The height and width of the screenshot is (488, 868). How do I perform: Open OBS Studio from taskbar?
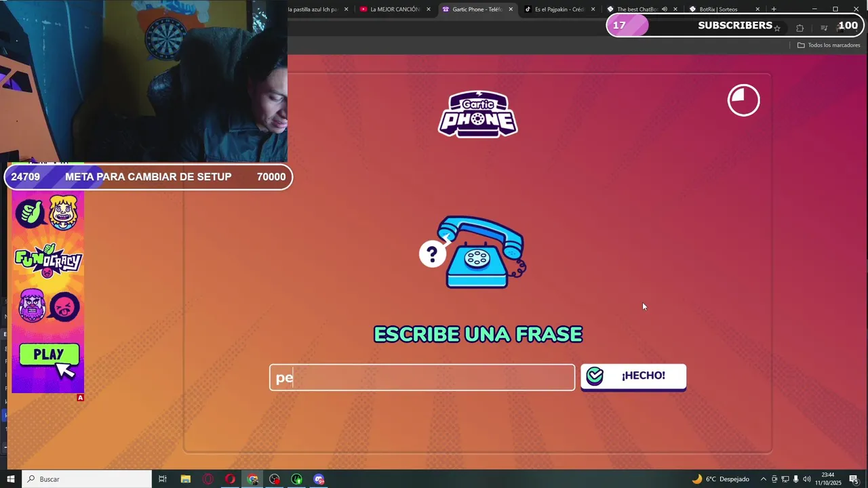point(275,479)
